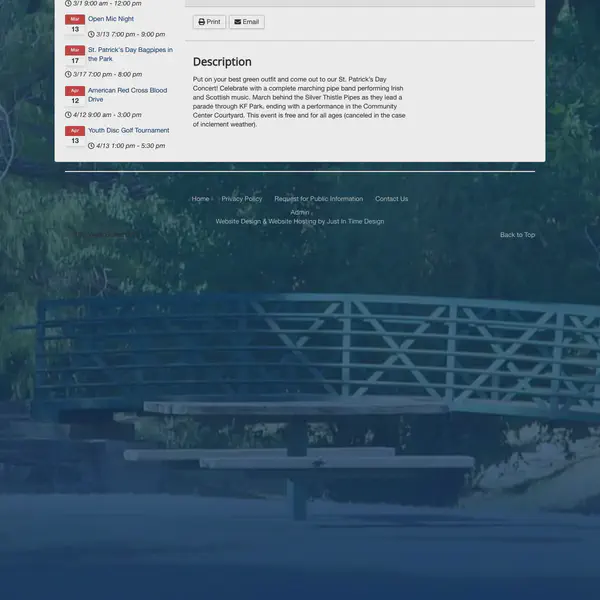This screenshot has width=600, height=600.
Task: Click Back to Top link
Action: 517,235
